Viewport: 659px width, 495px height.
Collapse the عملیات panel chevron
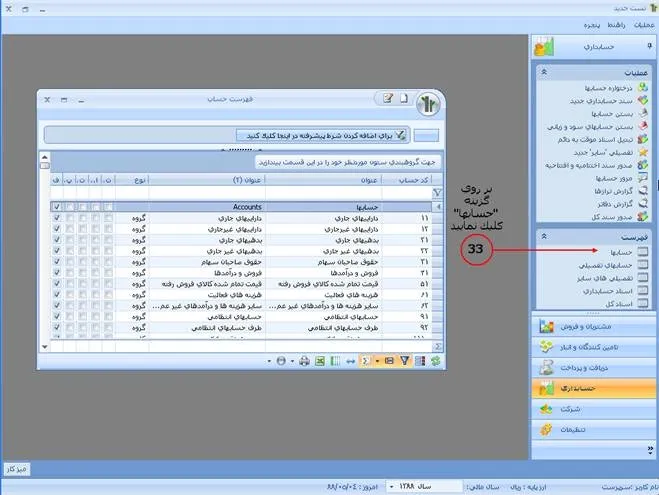click(x=544, y=72)
